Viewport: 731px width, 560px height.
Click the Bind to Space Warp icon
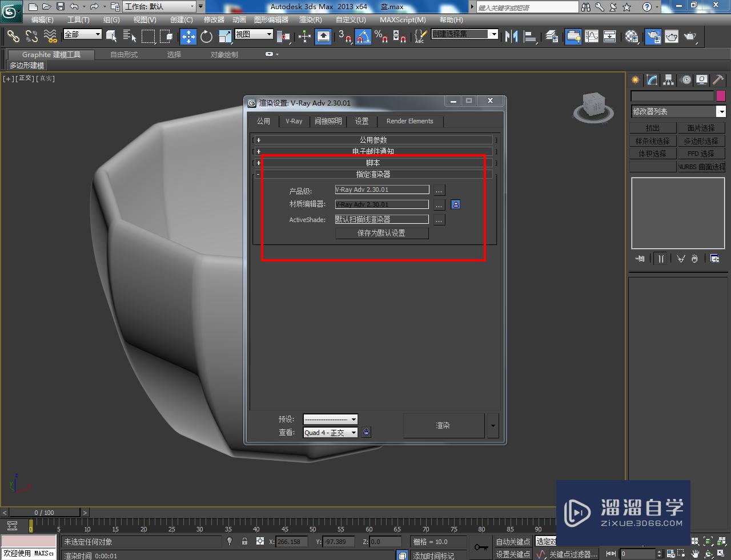[50, 36]
